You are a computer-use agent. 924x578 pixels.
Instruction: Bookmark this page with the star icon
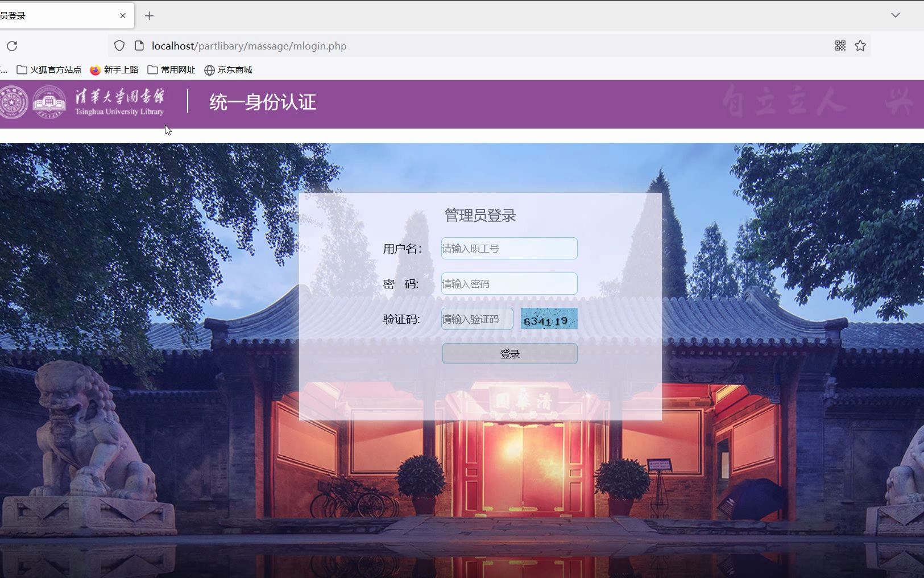click(860, 46)
